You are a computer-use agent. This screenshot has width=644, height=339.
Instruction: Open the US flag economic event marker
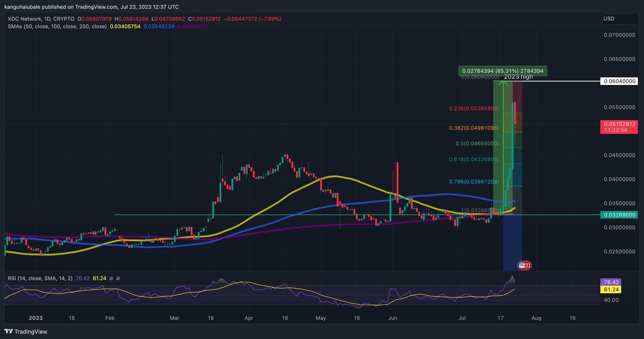coord(522,265)
